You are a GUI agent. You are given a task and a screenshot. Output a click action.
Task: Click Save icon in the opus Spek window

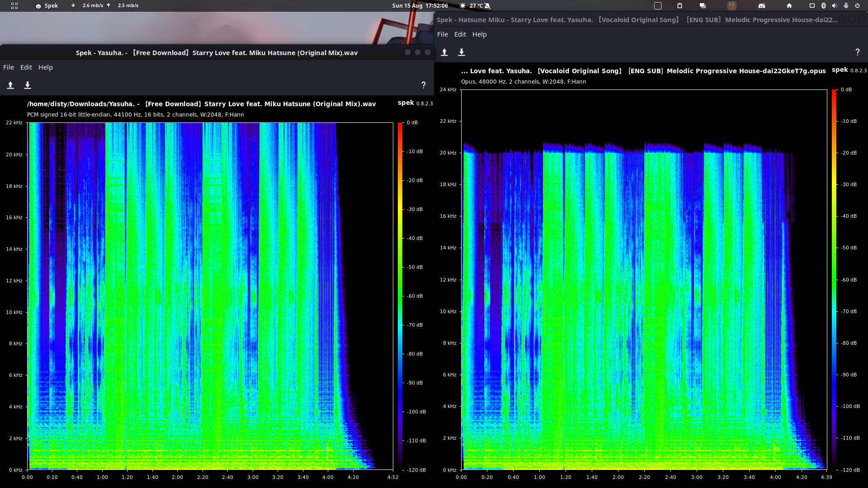[462, 52]
